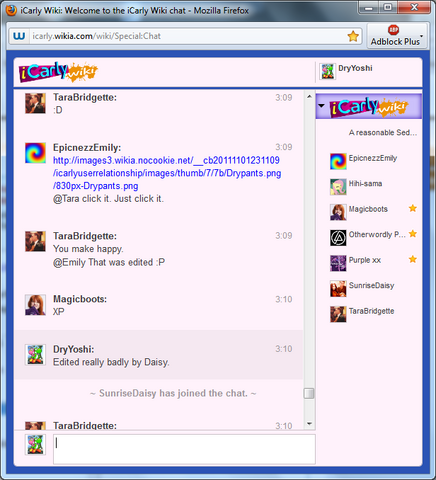Click the Magicboots name in the chat log

point(80,299)
